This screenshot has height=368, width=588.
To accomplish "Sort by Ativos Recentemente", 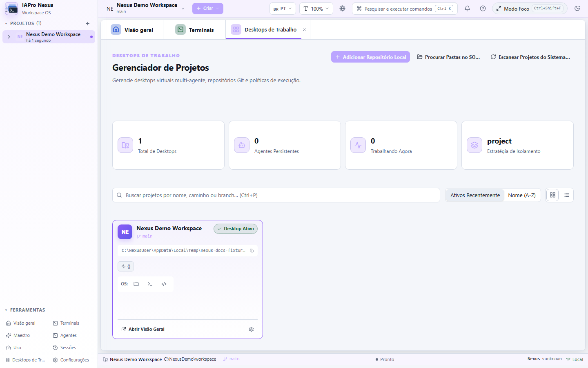I will tap(475, 195).
